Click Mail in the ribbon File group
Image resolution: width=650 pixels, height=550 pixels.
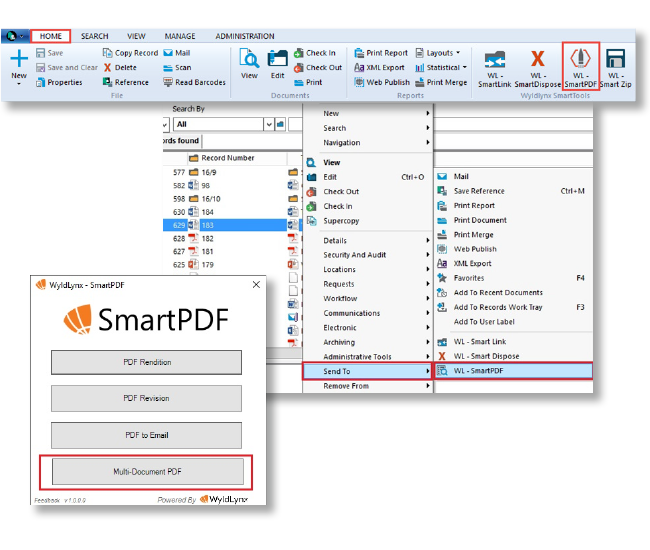coord(177,53)
